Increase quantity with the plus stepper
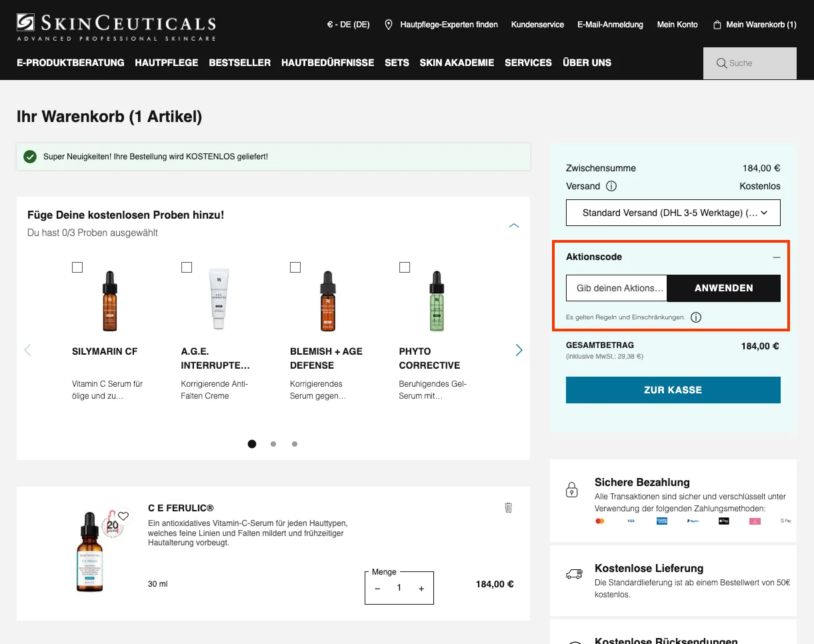The width and height of the screenshot is (814, 644). point(421,588)
